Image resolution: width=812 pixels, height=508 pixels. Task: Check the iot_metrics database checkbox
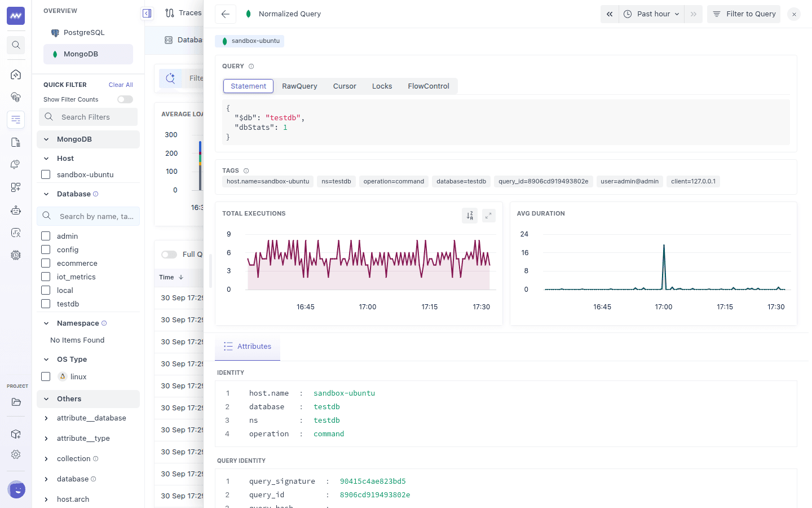point(46,277)
